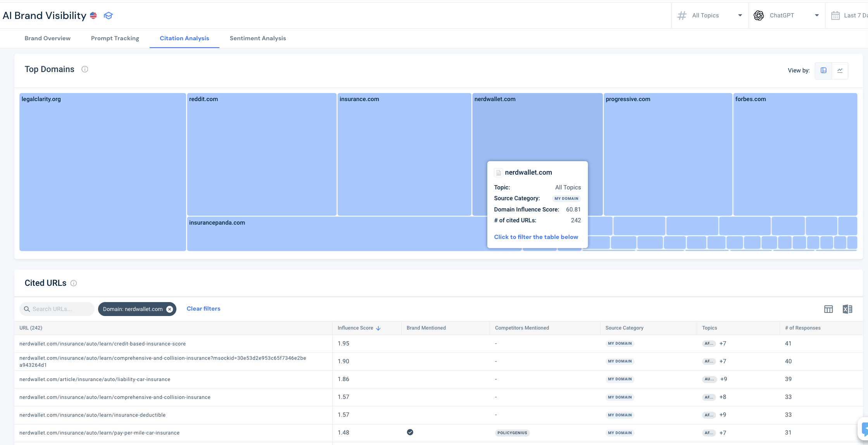Sort by Influence Score column
Viewport: 868px width, 445px height.
click(x=359, y=328)
